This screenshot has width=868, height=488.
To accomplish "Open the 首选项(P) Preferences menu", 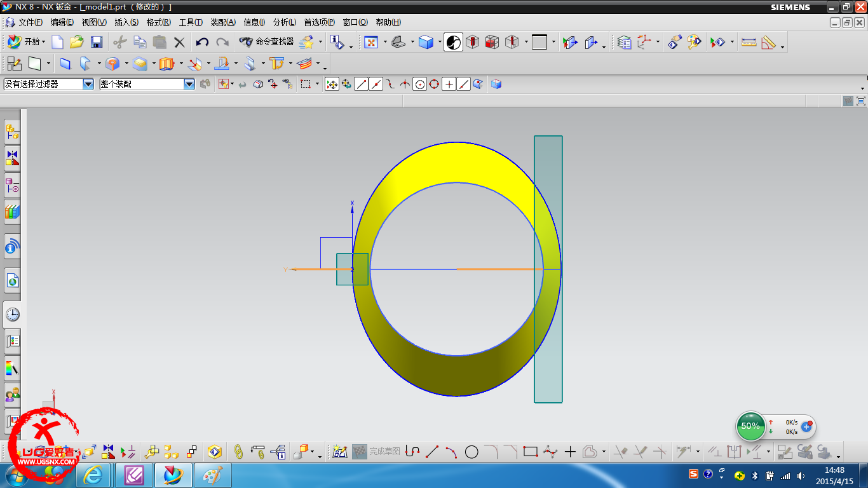I will click(319, 22).
